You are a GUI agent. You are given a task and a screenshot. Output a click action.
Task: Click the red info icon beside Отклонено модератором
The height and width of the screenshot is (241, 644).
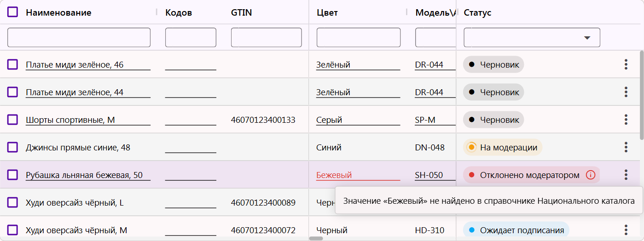coord(591,175)
